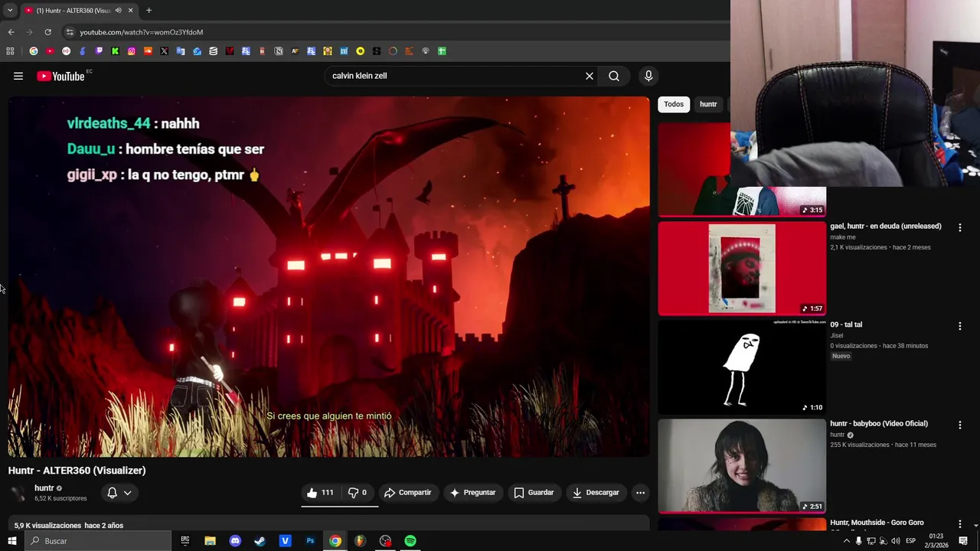The image size is (980, 551).
Task: Clear the search box with the X
Action: 590,76
